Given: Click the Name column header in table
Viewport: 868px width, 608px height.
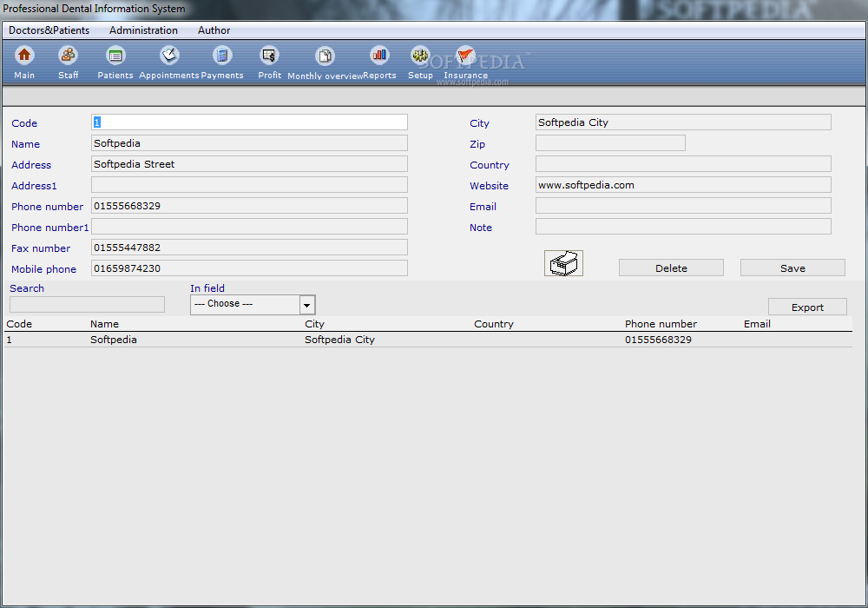Looking at the screenshot, I should pyautogui.click(x=105, y=324).
